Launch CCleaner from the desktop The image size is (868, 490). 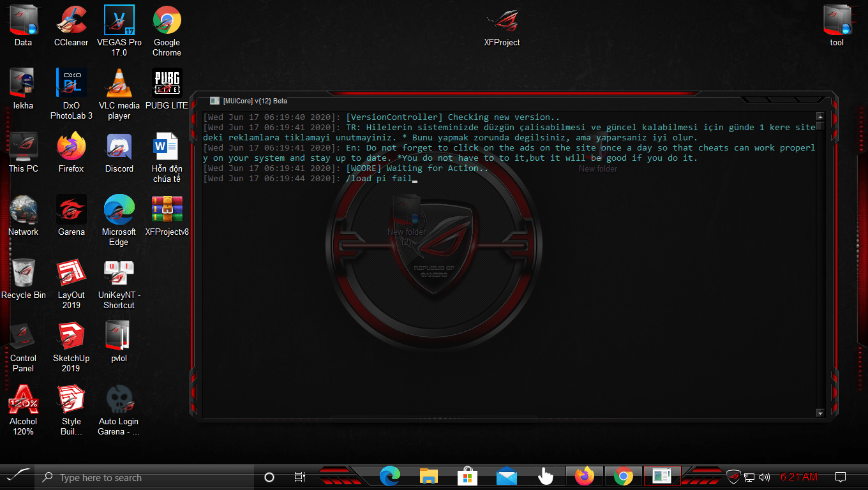71,27
